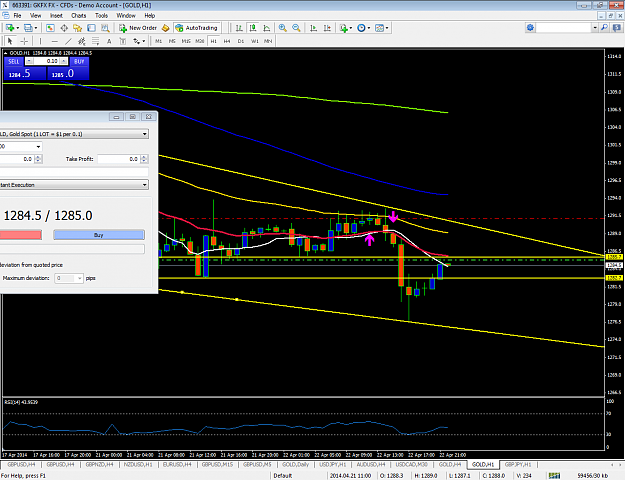Increase Take Profit with stepper arrows
Screen dimensions: 625x480
(x=144, y=157)
